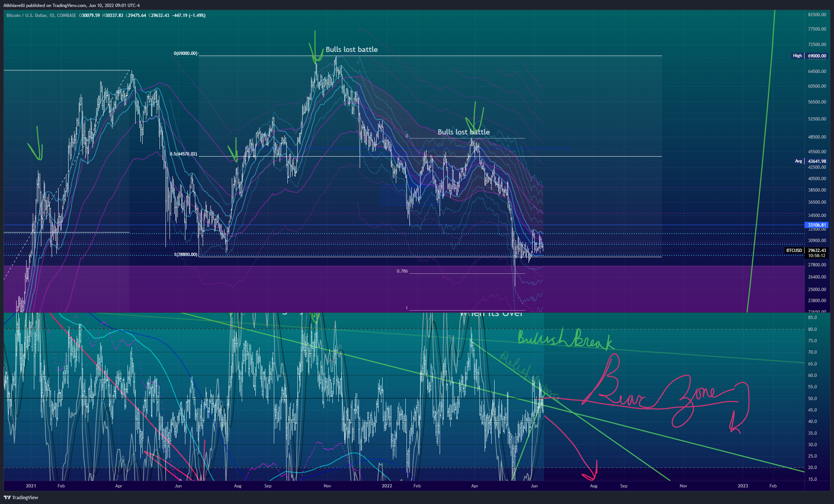The image size is (834, 504).
Task: Click the 27800.00 price axis label
Action: [x=817, y=265]
